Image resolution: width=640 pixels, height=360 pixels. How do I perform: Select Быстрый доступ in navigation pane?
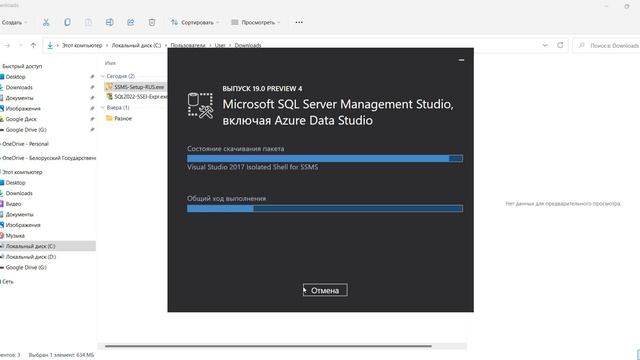tap(22, 66)
